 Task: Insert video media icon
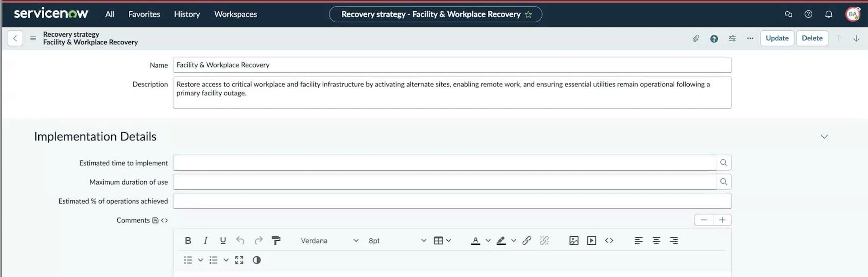591,241
